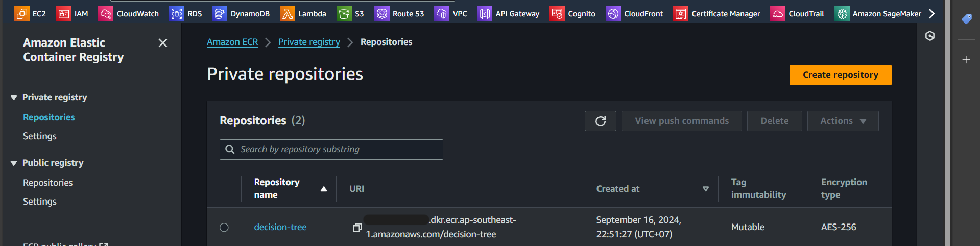The image size is (980, 246).
Task: Show more service shortcuts with right chevron
Action: (x=932, y=14)
